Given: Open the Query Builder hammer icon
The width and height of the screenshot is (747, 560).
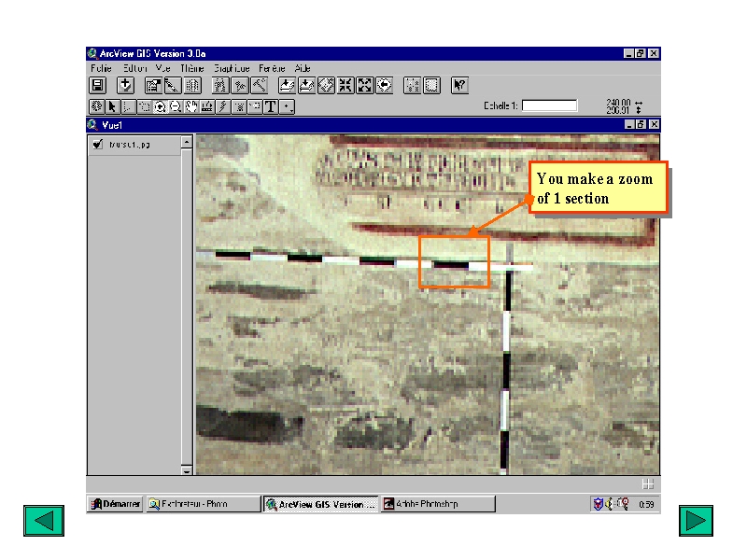Looking at the screenshot, I should 259,86.
